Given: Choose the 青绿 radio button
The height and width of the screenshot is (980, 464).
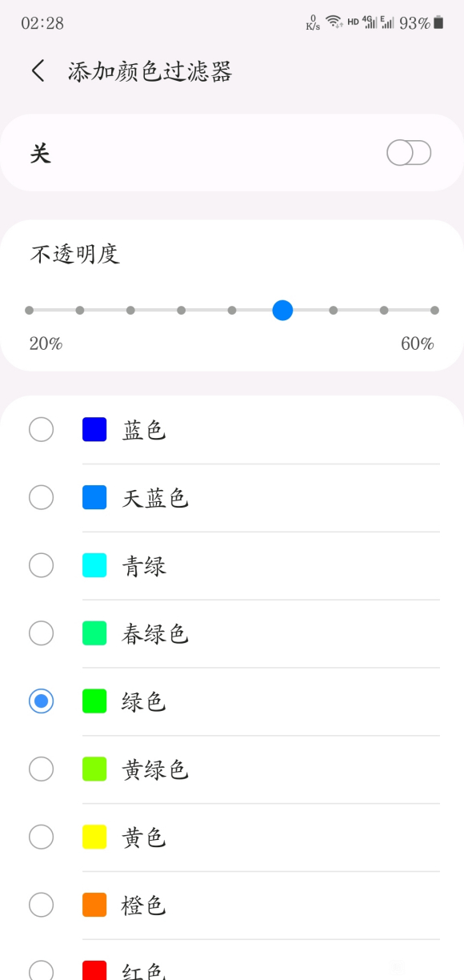Looking at the screenshot, I should [41, 566].
